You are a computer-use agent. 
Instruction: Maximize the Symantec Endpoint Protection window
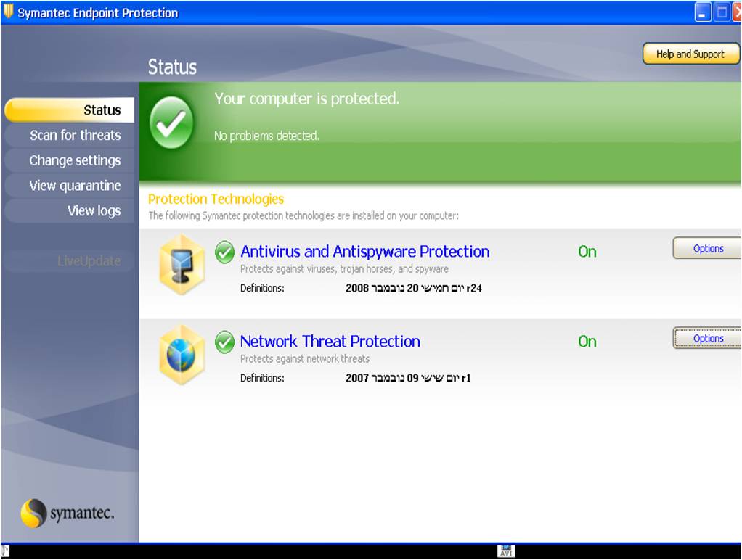coord(722,12)
